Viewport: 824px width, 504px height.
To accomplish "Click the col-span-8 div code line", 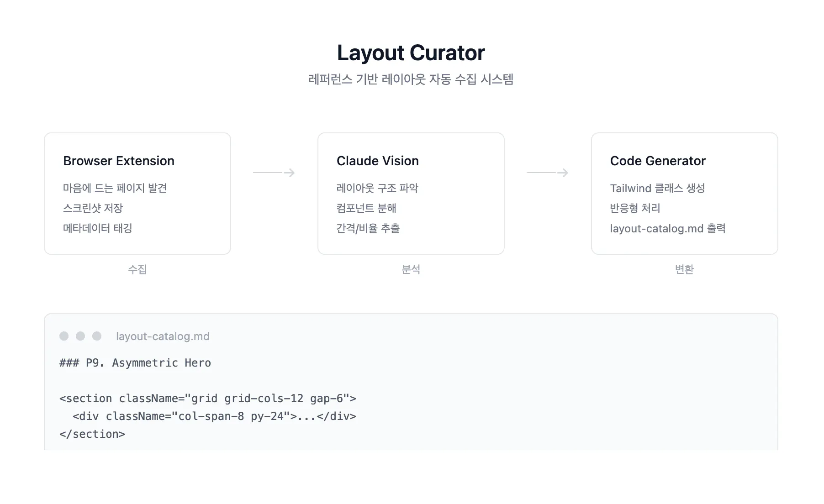I will point(214,416).
